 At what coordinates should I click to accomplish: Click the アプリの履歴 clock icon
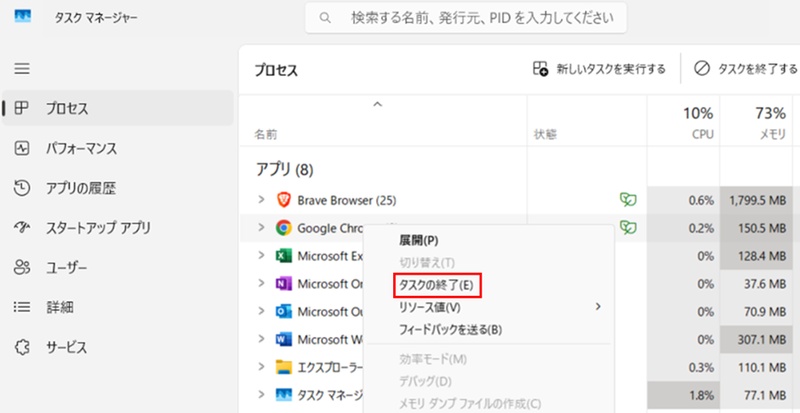click(21, 188)
